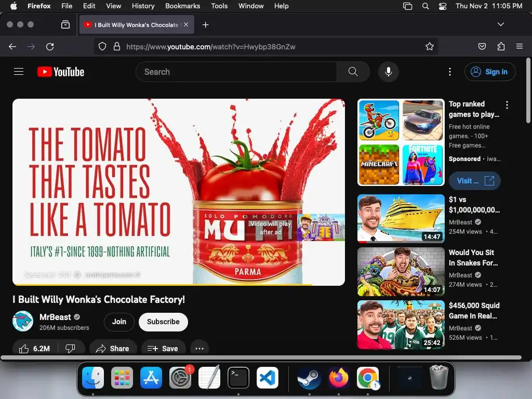Open YouTube settings three-dot menu
Image resolution: width=532 pixels, height=399 pixels.
[450, 72]
